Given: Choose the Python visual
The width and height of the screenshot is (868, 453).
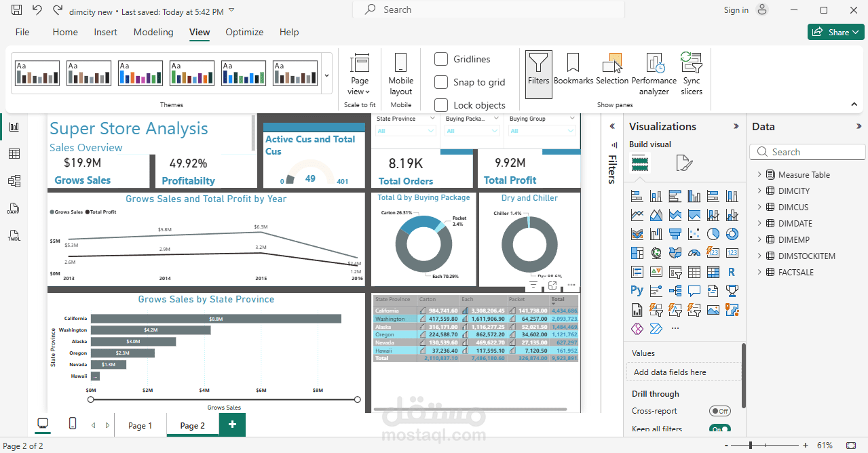Looking at the screenshot, I should [637, 290].
